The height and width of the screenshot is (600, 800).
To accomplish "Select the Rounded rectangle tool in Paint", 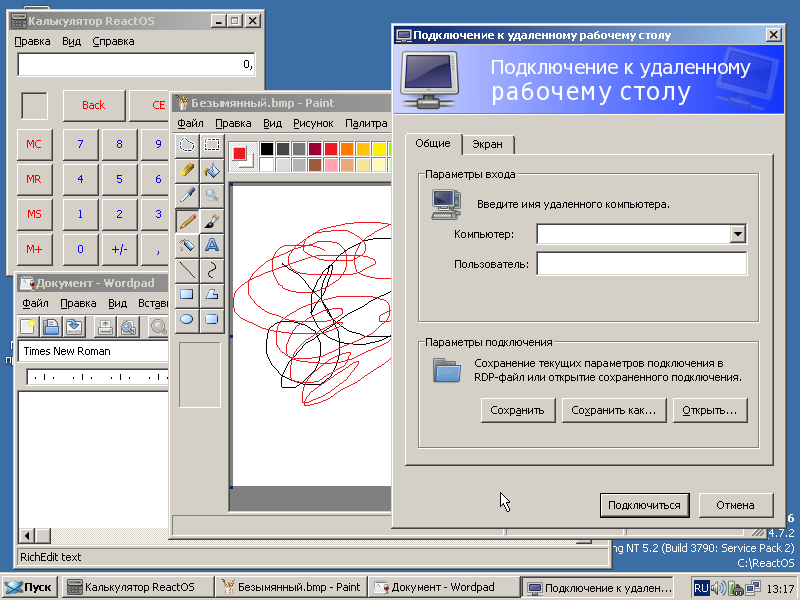I will (212, 319).
